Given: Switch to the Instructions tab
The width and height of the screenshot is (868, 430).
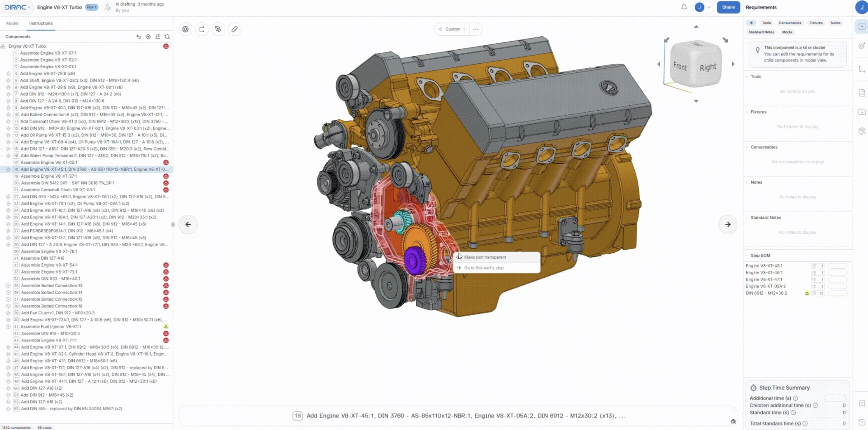Looking at the screenshot, I should click(41, 23).
